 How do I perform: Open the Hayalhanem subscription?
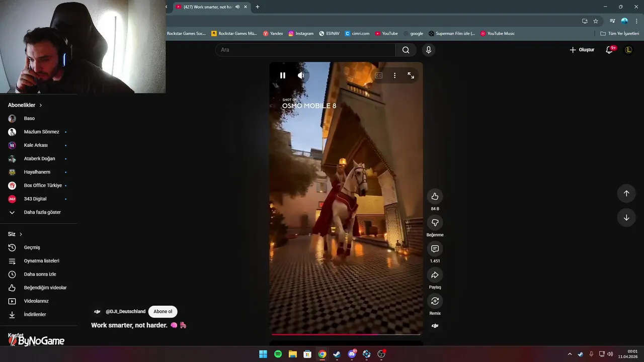tap(38, 172)
